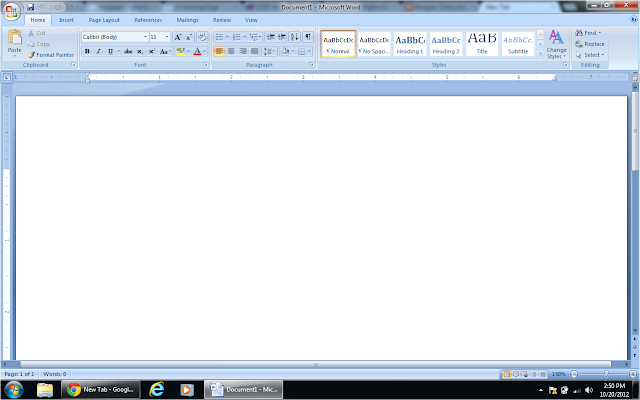Open the Action Center flag icon

coord(553,390)
